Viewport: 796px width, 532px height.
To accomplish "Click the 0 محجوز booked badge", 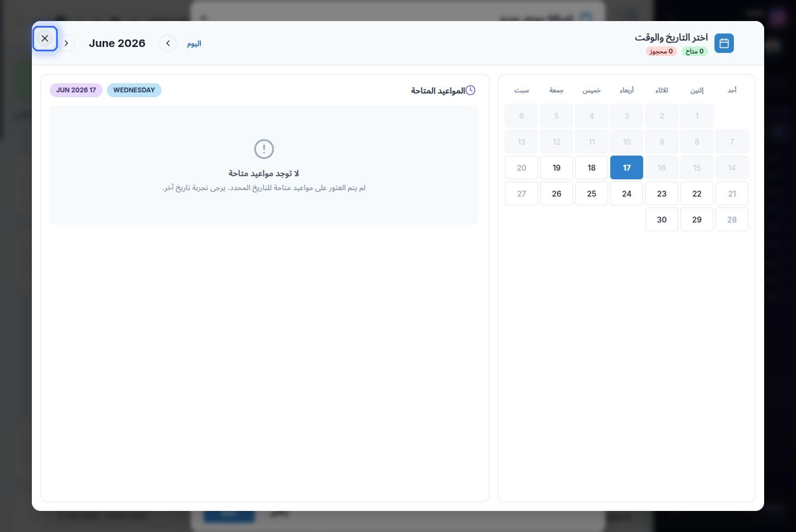I will tap(662, 51).
